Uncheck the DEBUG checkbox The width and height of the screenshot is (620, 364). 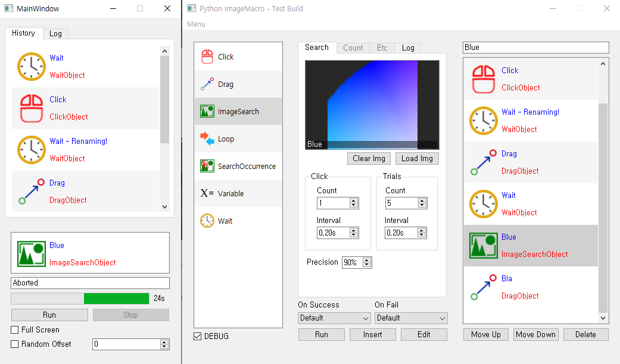click(197, 336)
